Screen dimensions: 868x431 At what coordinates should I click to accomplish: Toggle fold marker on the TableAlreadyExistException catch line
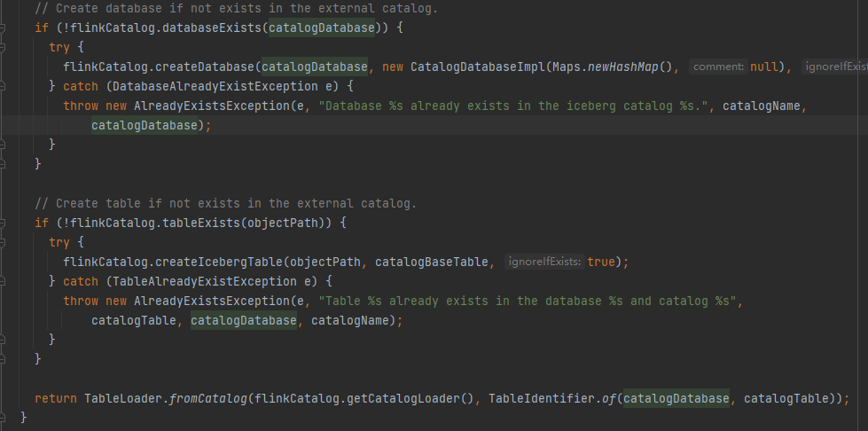(x=2, y=281)
